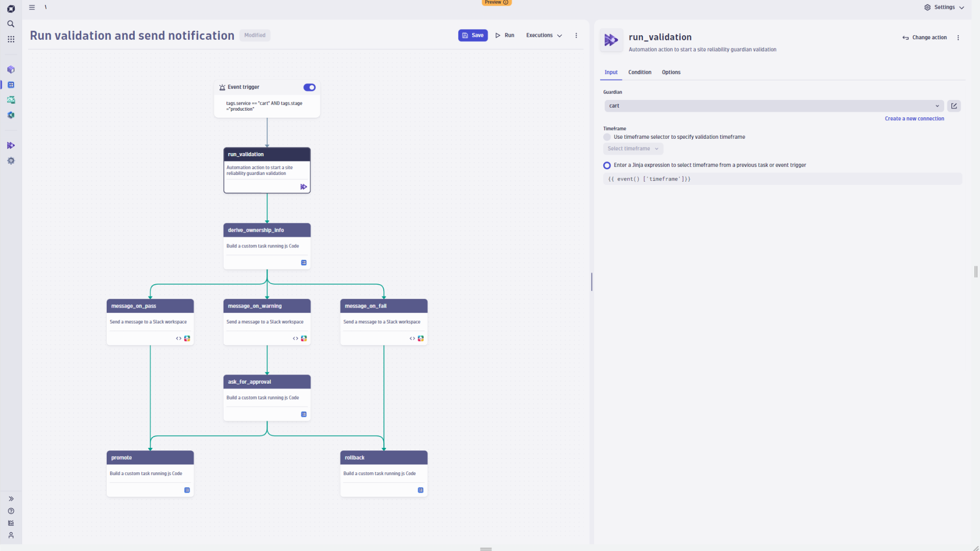The image size is (980, 551).
Task: Open workflow more options kebab menu
Action: pos(576,36)
